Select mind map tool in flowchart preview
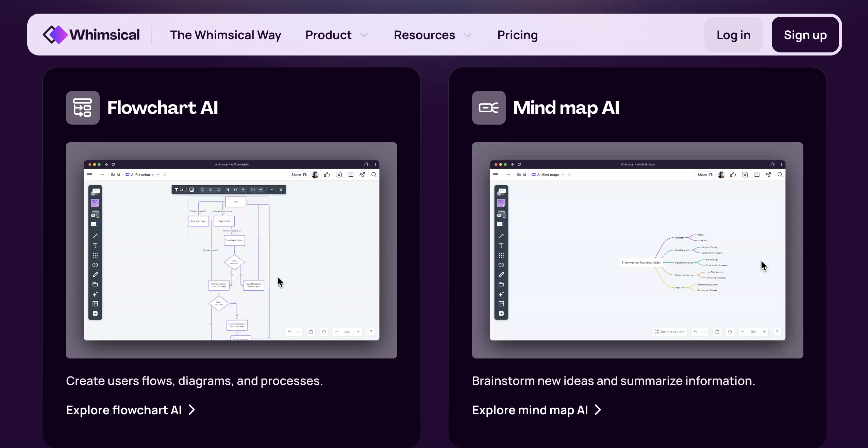This screenshot has height=448, width=868. coord(95,224)
